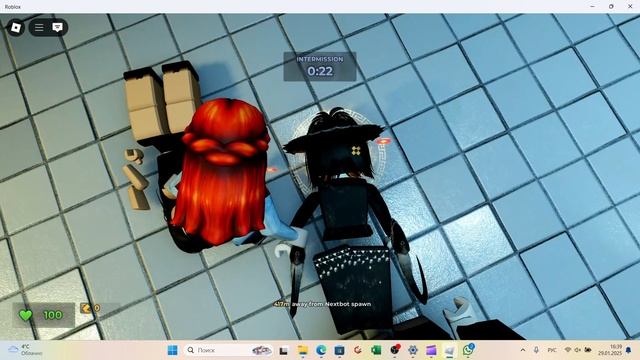Click the orange token currency icon
This screenshot has height=360, width=640.
(x=86, y=308)
